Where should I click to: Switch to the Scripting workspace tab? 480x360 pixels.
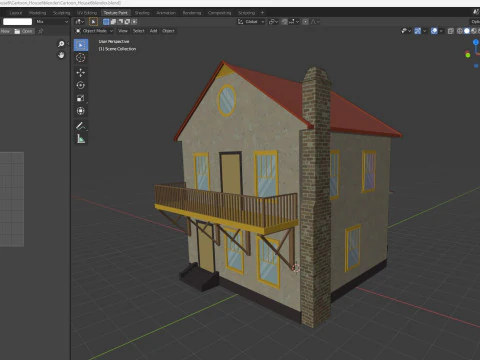click(x=246, y=13)
